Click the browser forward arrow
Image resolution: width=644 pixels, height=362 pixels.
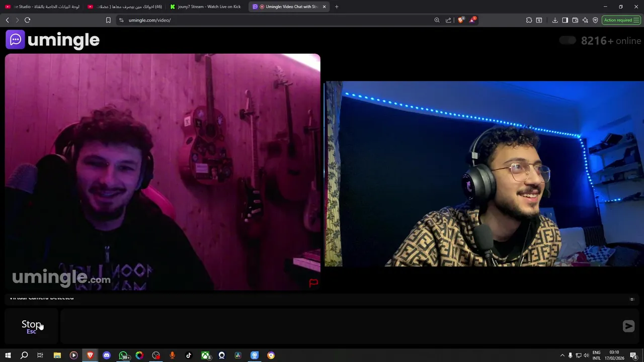click(17, 20)
